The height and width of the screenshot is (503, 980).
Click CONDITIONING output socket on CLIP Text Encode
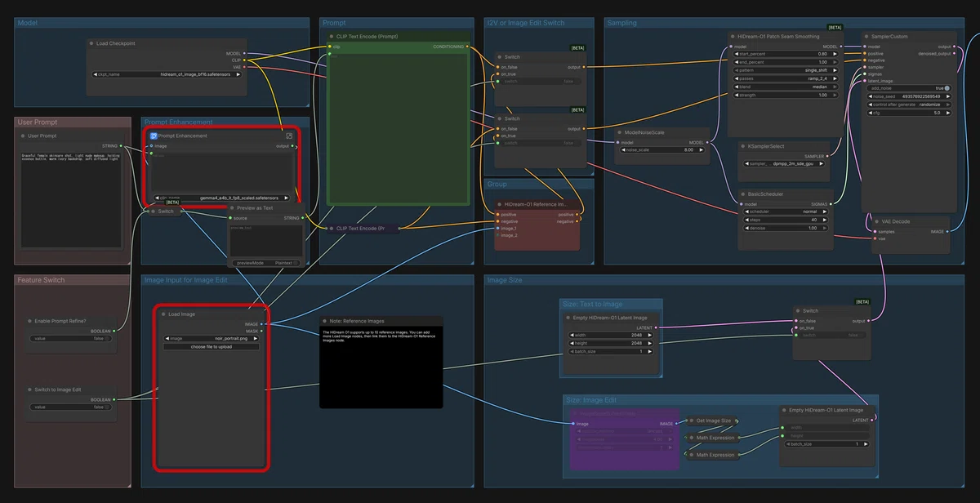468,47
